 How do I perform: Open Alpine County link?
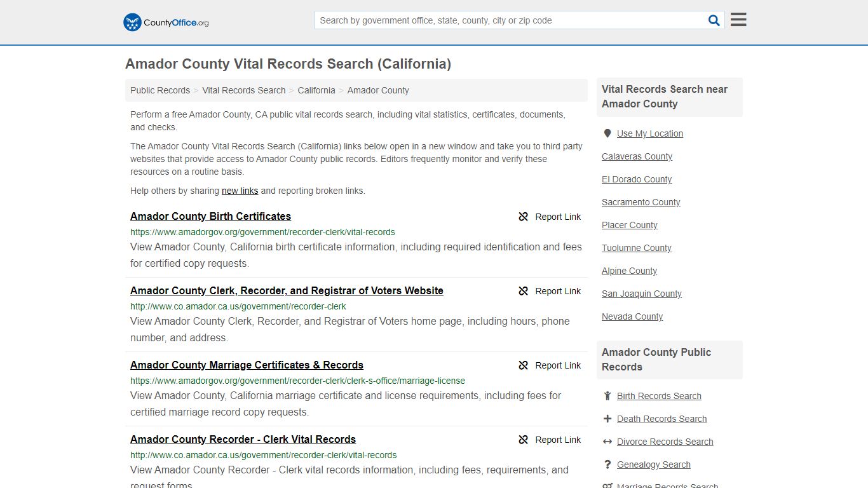tap(629, 271)
